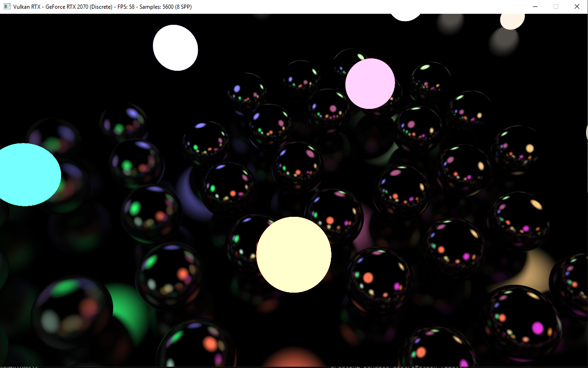Click the pink glowing sphere
588x368 pixels.
point(370,84)
